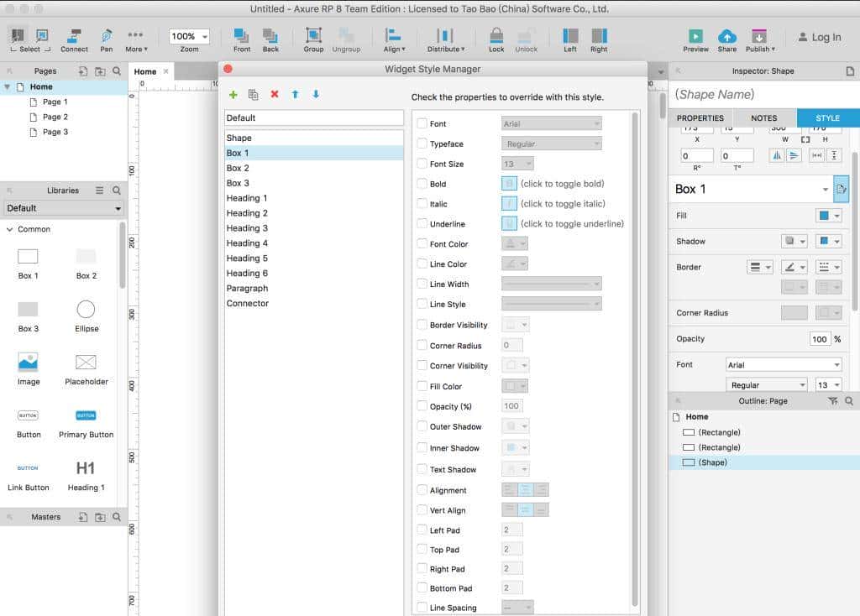Enable the Font Size override checkbox
Screen dimensions: 860x616
click(422, 164)
